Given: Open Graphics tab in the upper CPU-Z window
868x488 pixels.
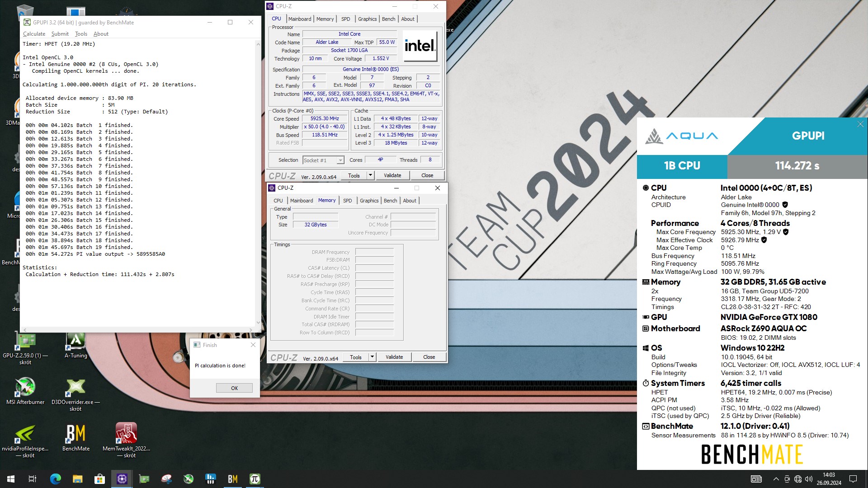Looking at the screenshot, I should pyautogui.click(x=367, y=19).
